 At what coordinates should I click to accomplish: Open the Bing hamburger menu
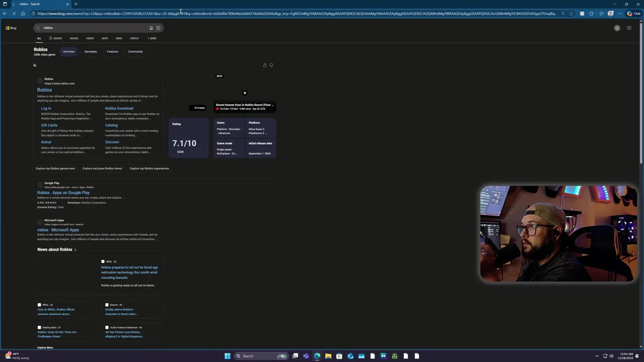629,28
